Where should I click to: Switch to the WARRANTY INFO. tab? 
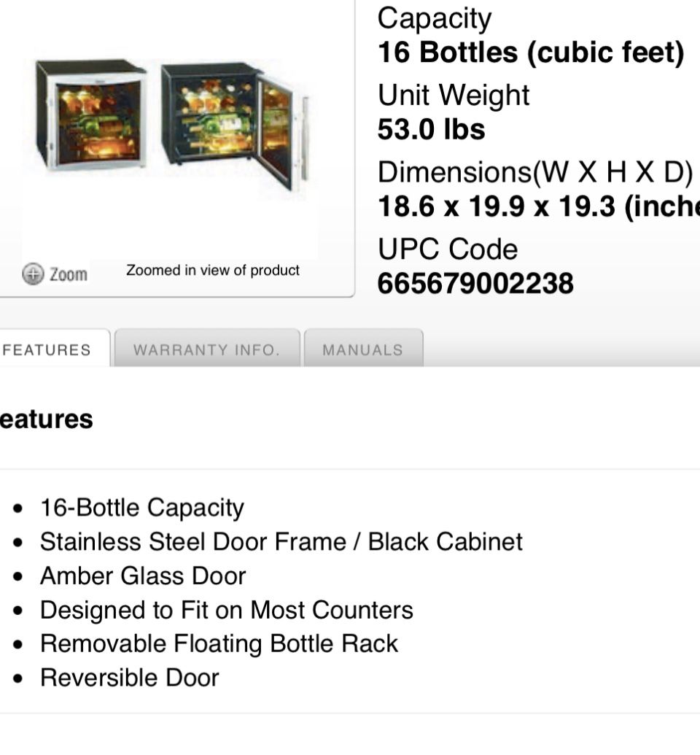pos(208,349)
